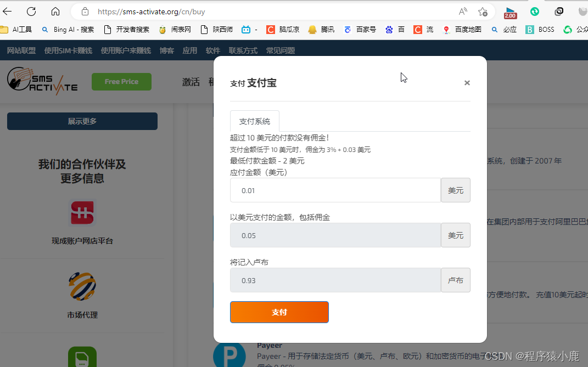Toggle read aloud icon in address bar
588x367 pixels.
point(463,12)
